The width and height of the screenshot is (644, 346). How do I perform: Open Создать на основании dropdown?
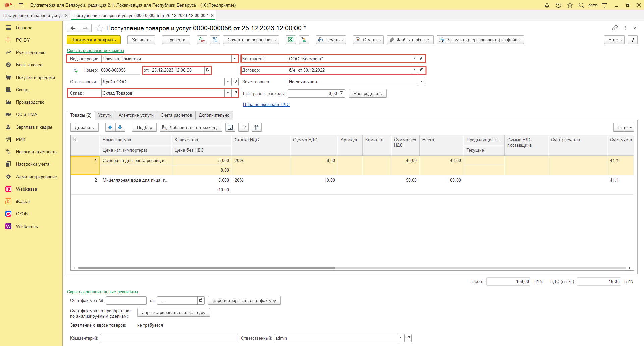point(251,40)
